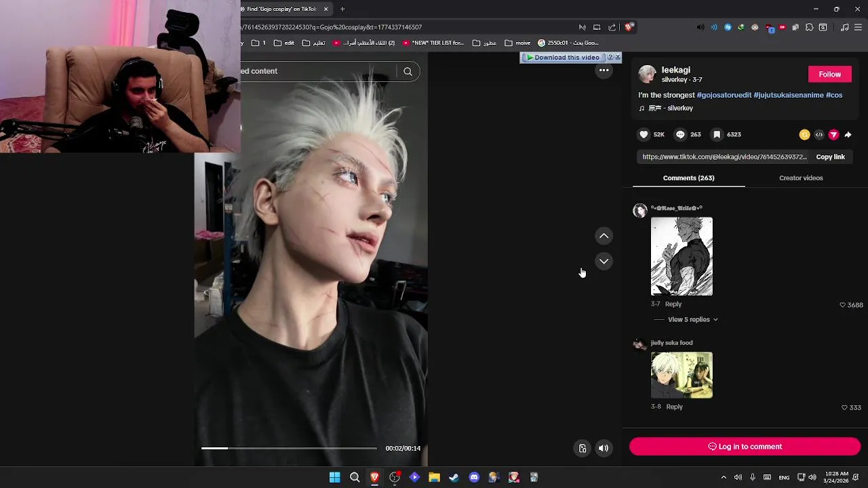
Task: Open File Explorer from the taskbar
Action: click(434, 477)
